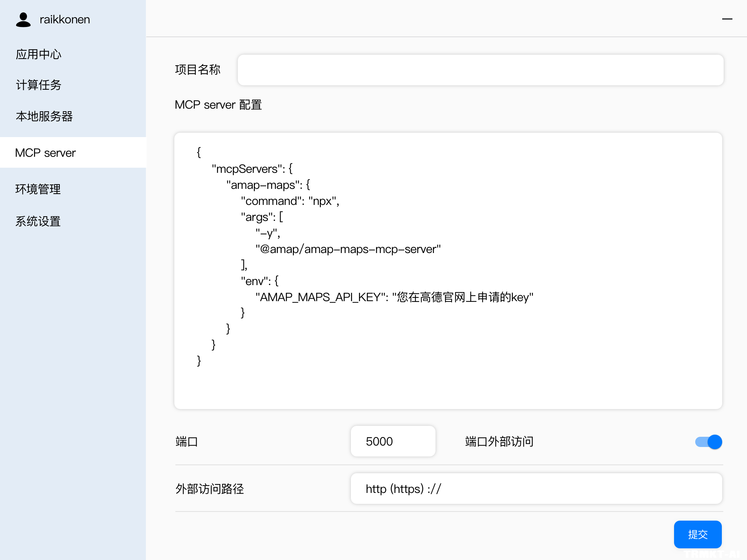Click the npx command value in config
This screenshot has height=560, width=747.
pyautogui.click(x=323, y=201)
